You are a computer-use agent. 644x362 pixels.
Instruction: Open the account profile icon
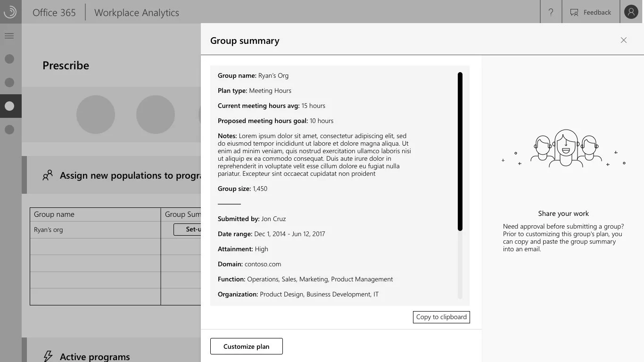click(x=631, y=12)
